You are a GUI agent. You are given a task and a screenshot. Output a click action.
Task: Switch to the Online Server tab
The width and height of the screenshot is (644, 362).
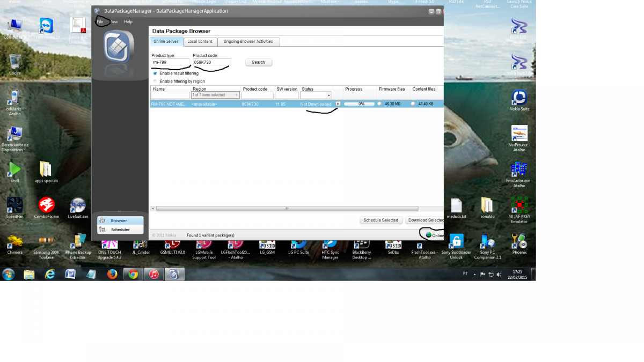(x=166, y=41)
